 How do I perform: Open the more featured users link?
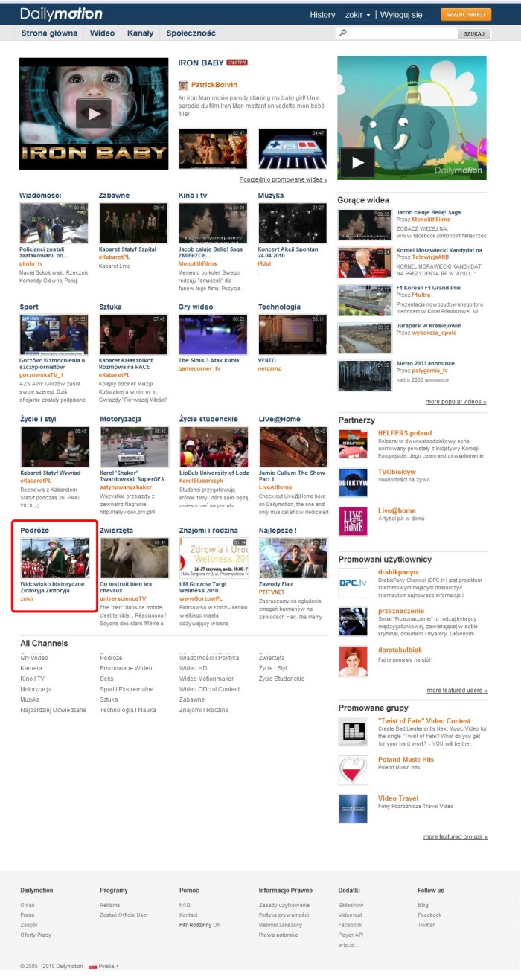pos(457,691)
